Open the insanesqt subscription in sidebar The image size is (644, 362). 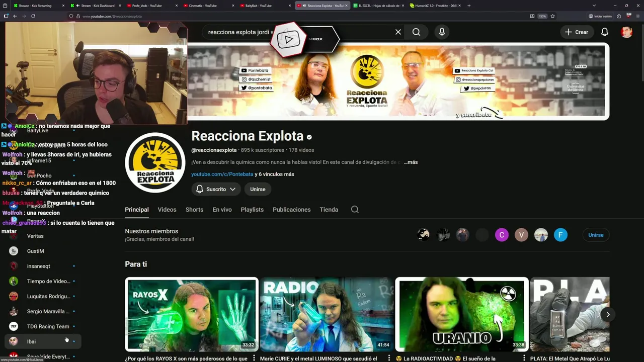43,266
